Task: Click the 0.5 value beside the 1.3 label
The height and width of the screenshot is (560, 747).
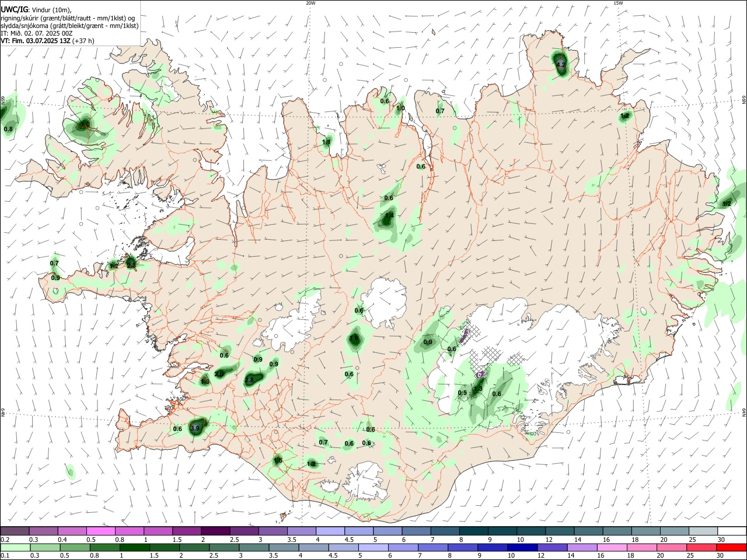Action: [x=462, y=393]
